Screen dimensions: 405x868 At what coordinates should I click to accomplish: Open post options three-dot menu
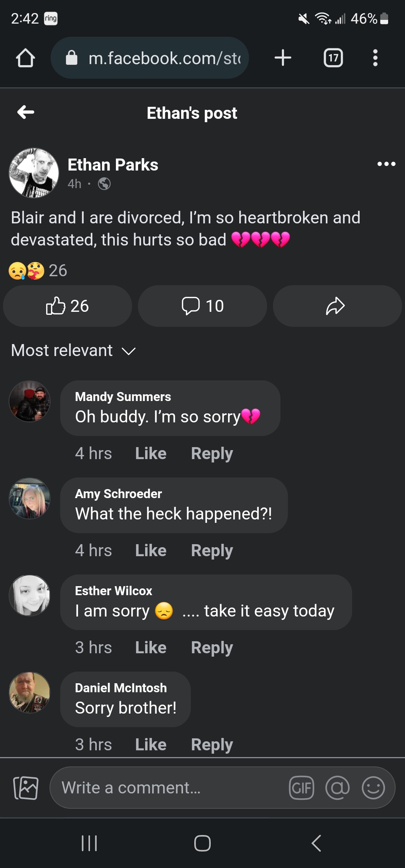pos(386,164)
